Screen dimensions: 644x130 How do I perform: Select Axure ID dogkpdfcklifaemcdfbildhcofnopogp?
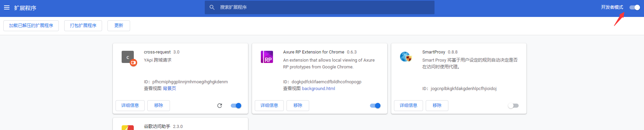[x=326, y=82]
